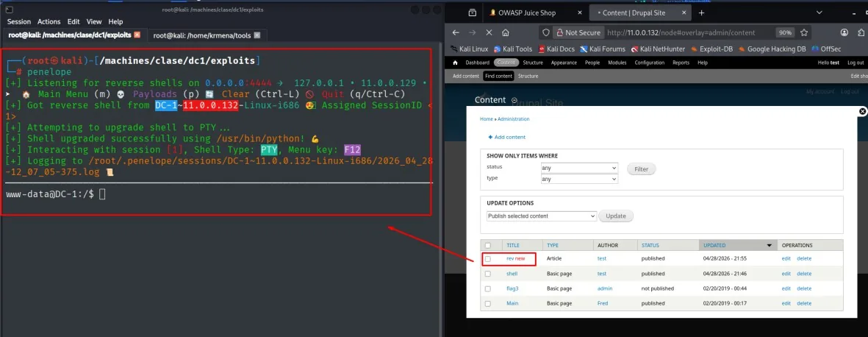Viewport: 868px width, 337px height.
Task: Open Configuration in the Drupal admin menu
Action: tap(649, 63)
